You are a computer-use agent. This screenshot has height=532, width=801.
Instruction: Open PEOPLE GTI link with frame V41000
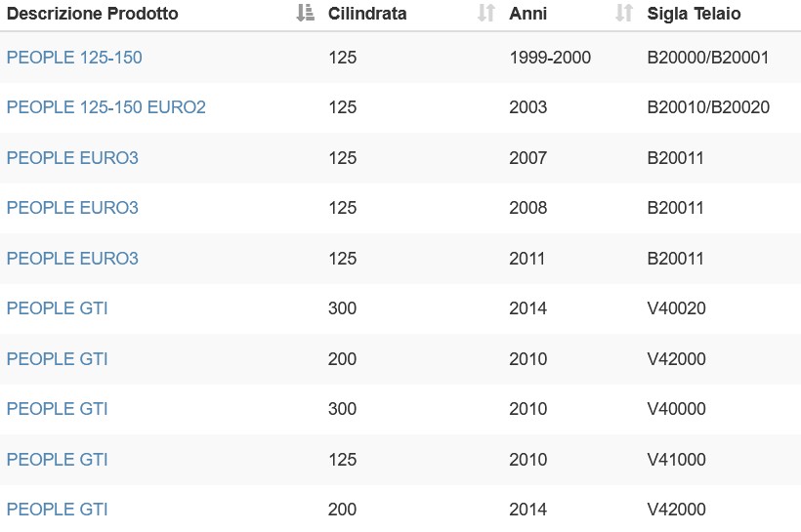point(58,460)
